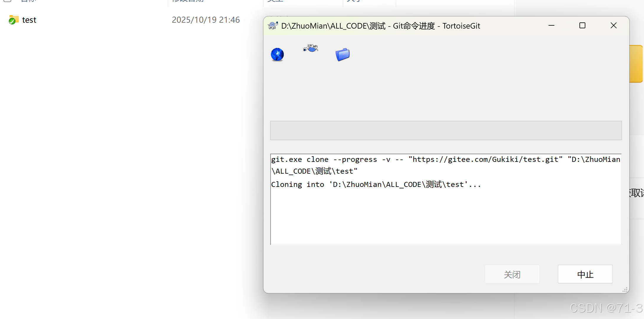Click inside the git output log box

(446, 218)
